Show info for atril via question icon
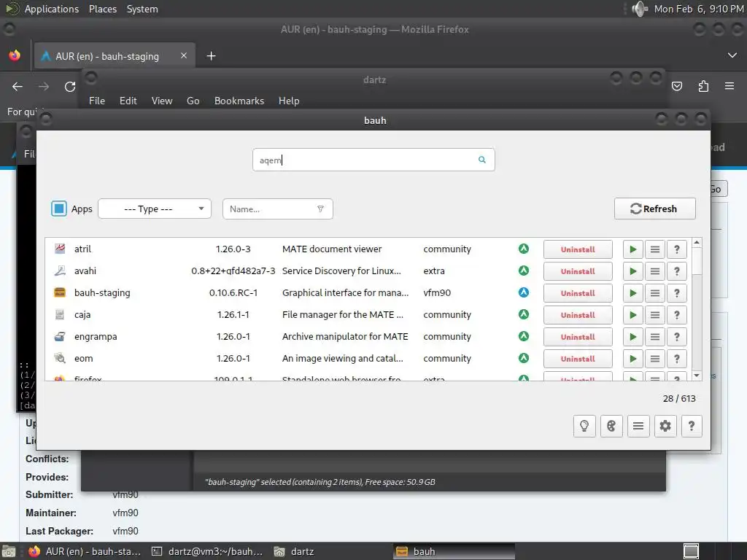Viewport: 747px width, 560px height. point(676,249)
